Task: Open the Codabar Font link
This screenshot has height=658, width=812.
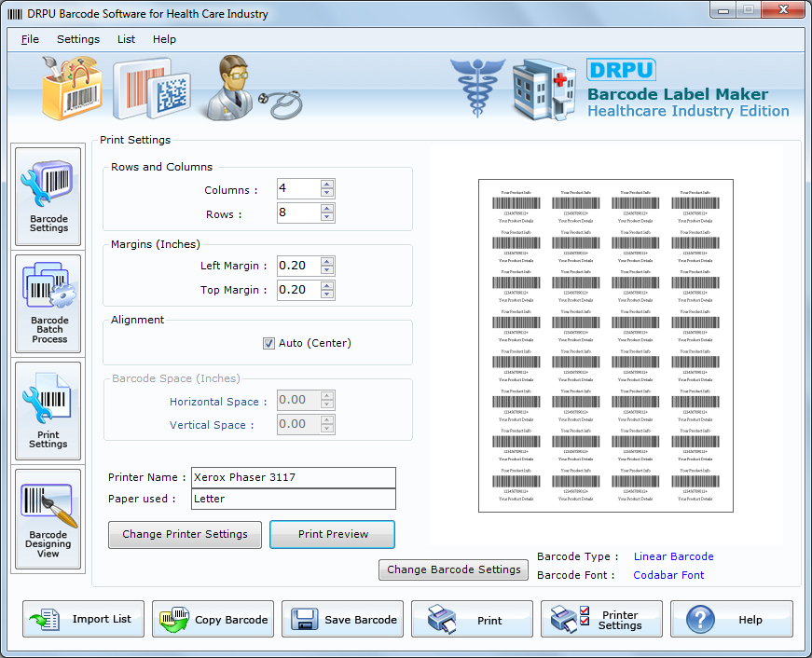Action: tap(667, 575)
